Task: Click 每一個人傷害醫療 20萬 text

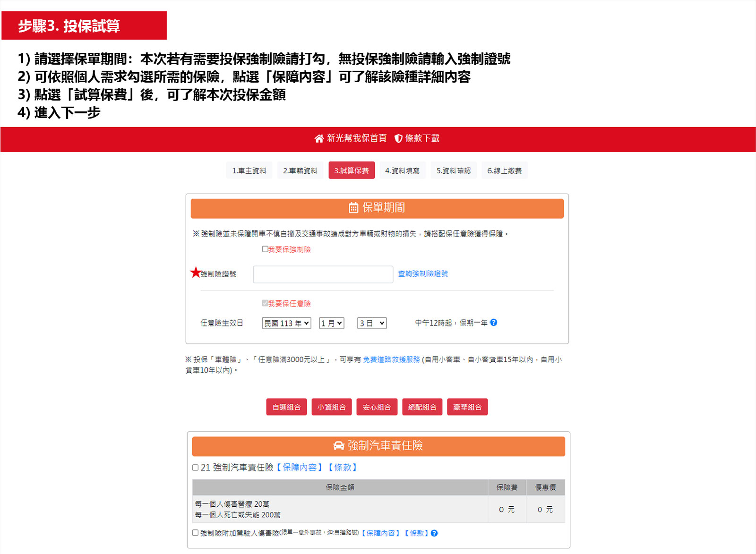Action: pos(232,504)
